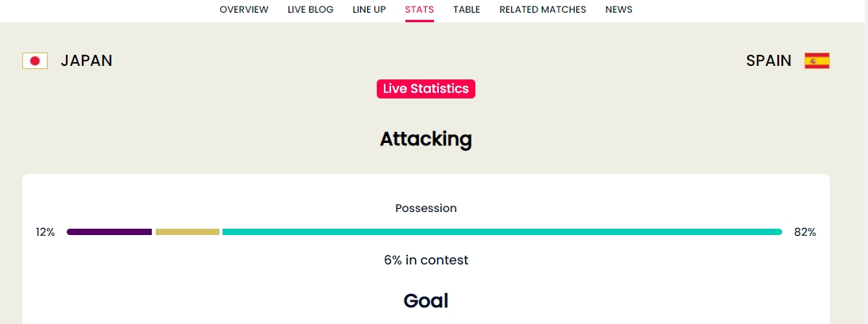Click the Attacking section heading
Image resolution: width=868 pixels, height=324 pixels.
426,139
